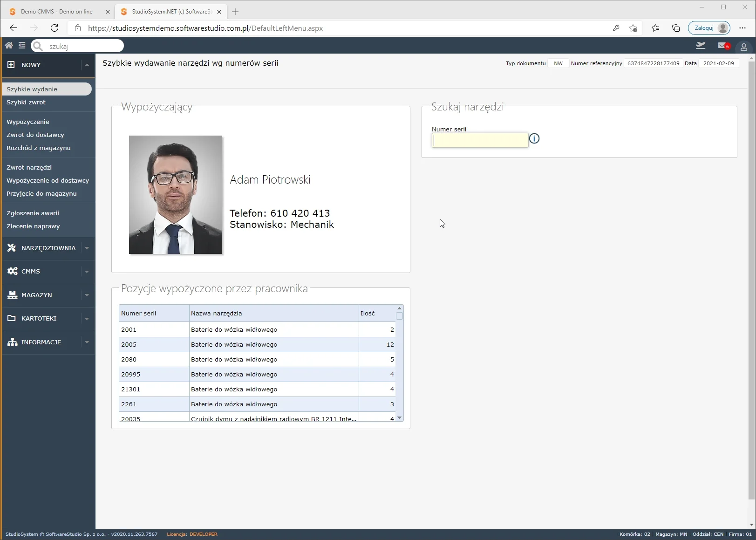Click the user profile icon in top bar

click(x=744, y=47)
